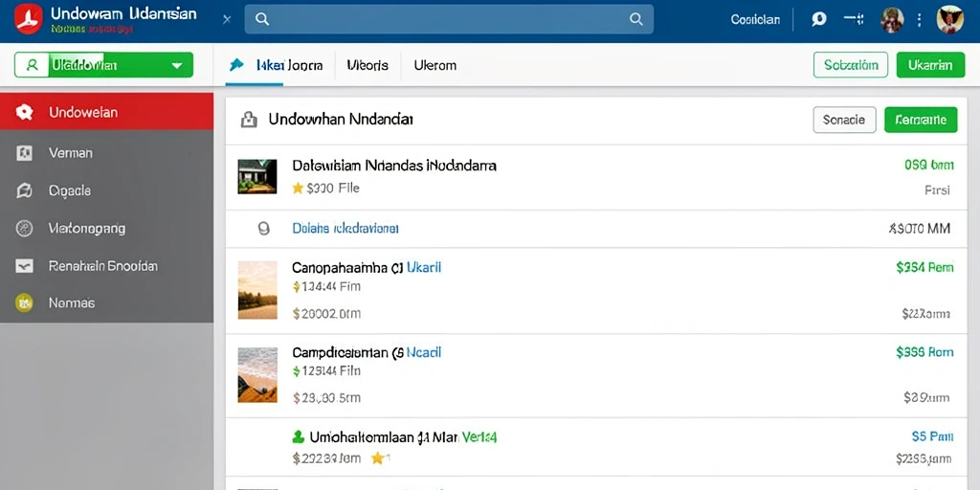980x490 pixels.
Task: Open the chat bubble icon in header
Action: [819, 19]
